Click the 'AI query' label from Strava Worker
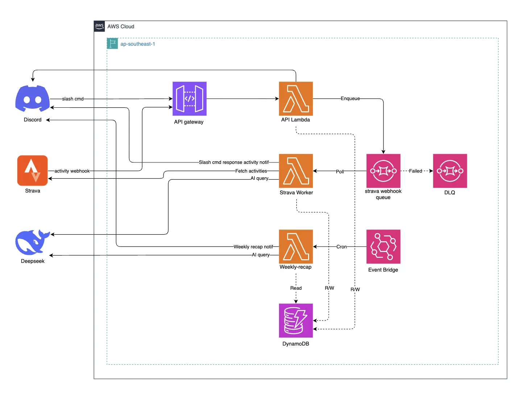532x401 pixels. pyautogui.click(x=259, y=178)
